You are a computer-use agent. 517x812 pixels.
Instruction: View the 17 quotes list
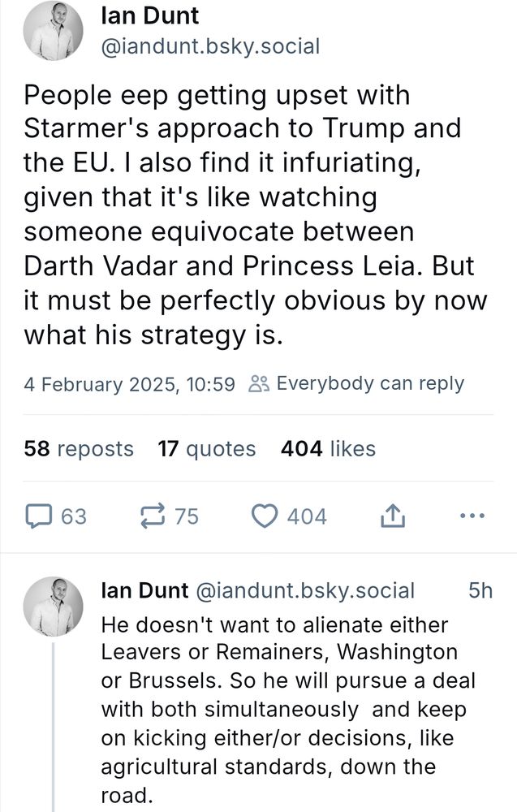pyautogui.click(x=207, y=448)
